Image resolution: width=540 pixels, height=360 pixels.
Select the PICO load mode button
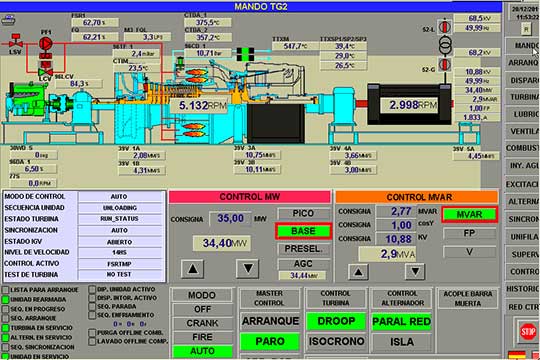[303, 214]
